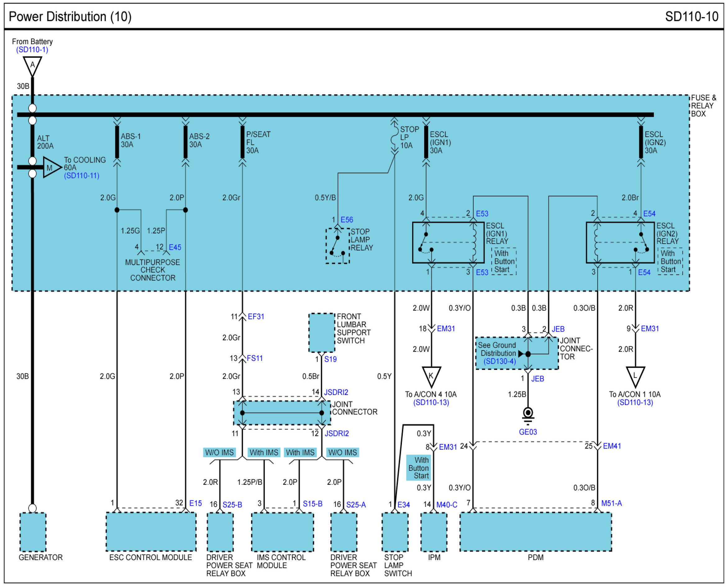Click the E45 connector label
Image resolution: width=728 pixels, height=588 pixels.
pyautogui.click(x=175, y=248)
